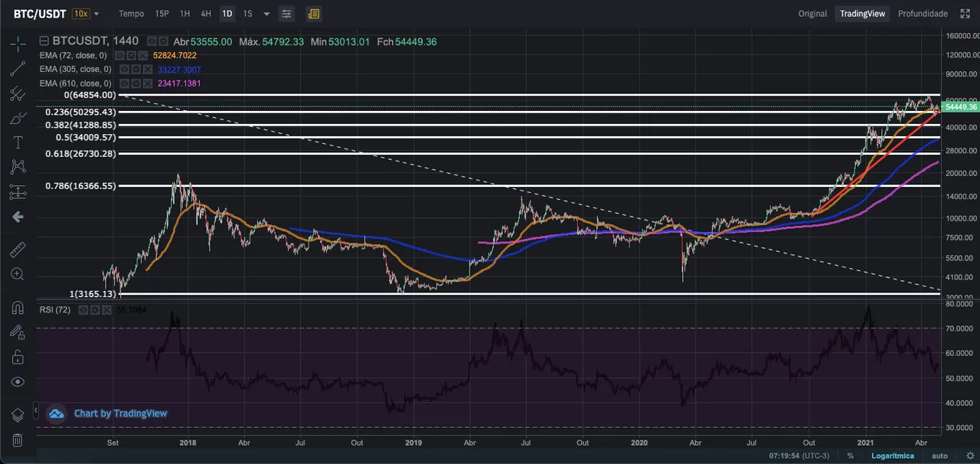
Task: Toggle magnet mode in left toolbar
Action: tap(18, 308)
